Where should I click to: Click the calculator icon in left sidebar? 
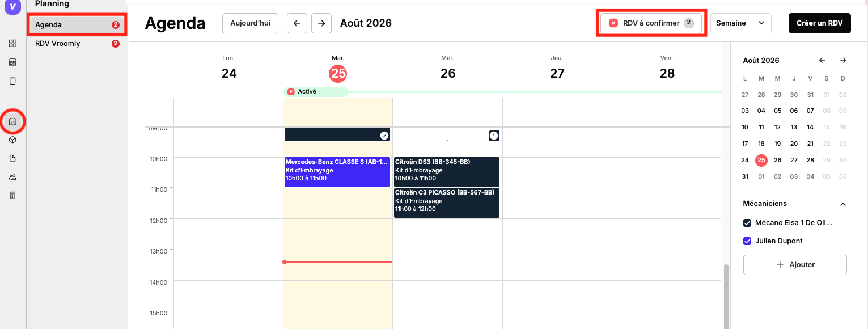[12, 195]
